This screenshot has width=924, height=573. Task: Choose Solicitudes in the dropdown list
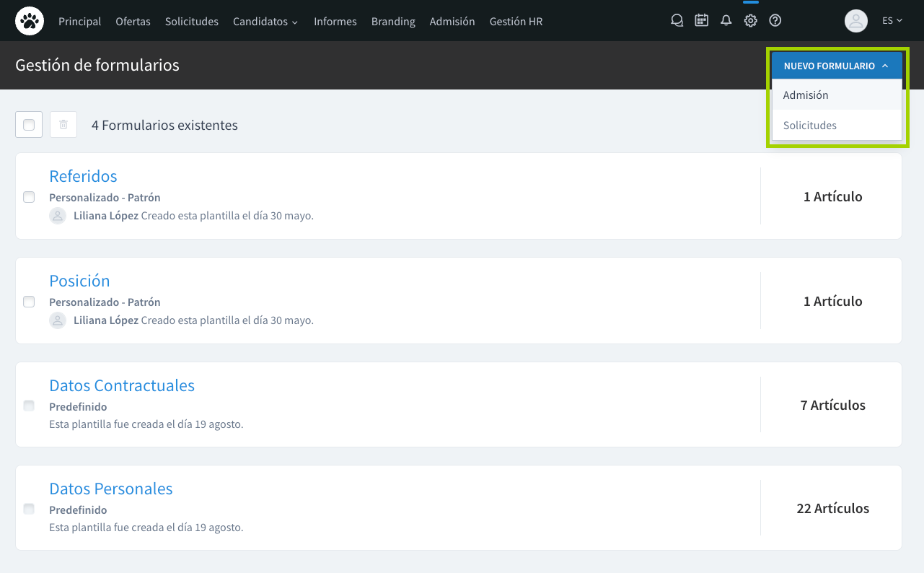point(809,126)
